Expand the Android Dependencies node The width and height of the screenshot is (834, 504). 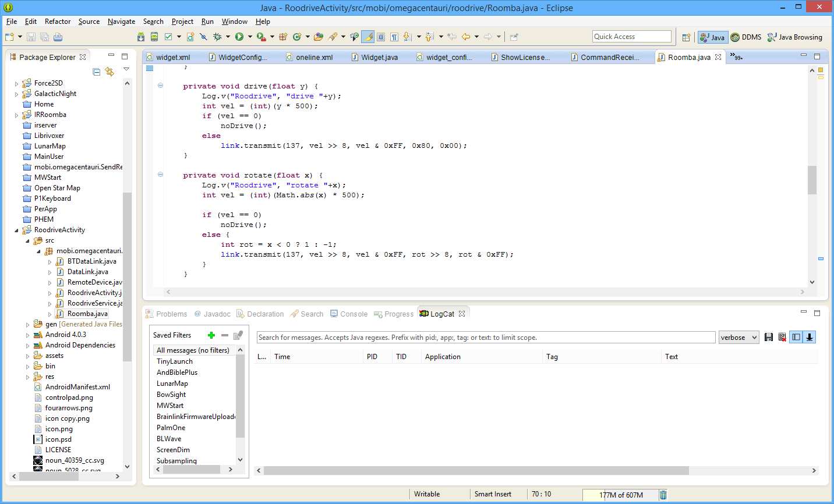point(27,346)
